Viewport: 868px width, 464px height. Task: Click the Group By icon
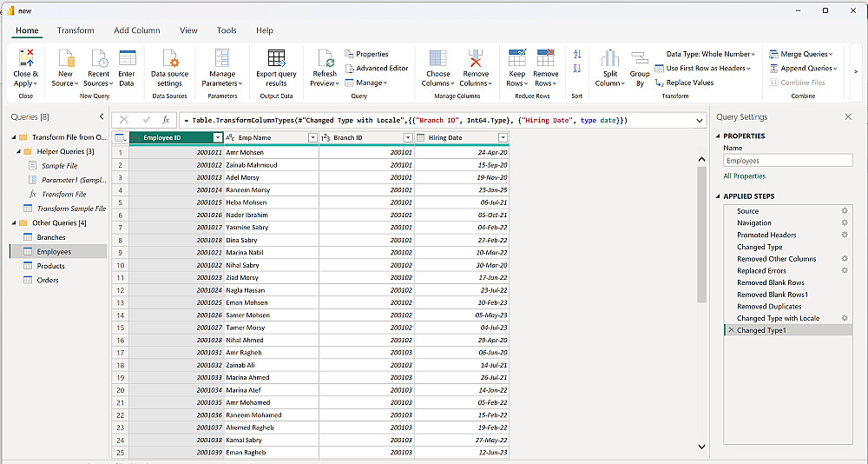[x=640, y=59]
